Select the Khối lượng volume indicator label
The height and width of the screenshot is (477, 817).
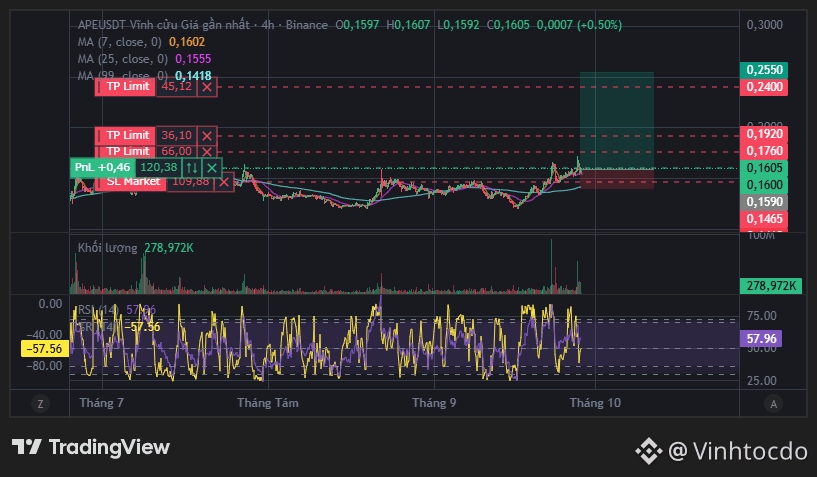coord(107,248)
